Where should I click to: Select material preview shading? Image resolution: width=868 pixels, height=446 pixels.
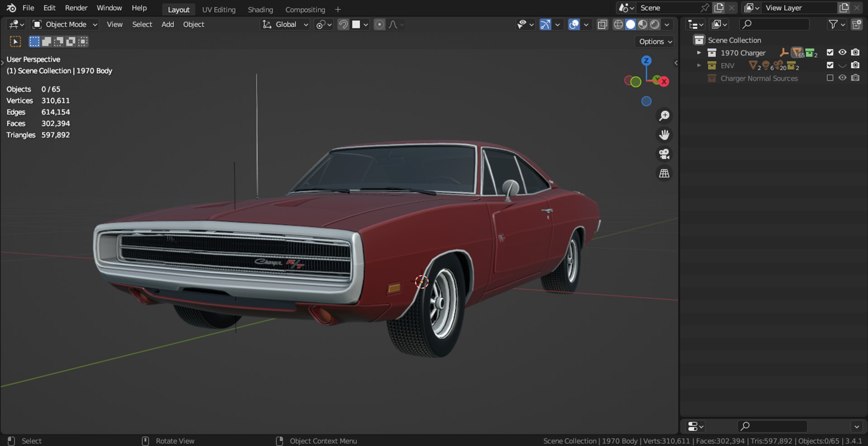(642, 24)
